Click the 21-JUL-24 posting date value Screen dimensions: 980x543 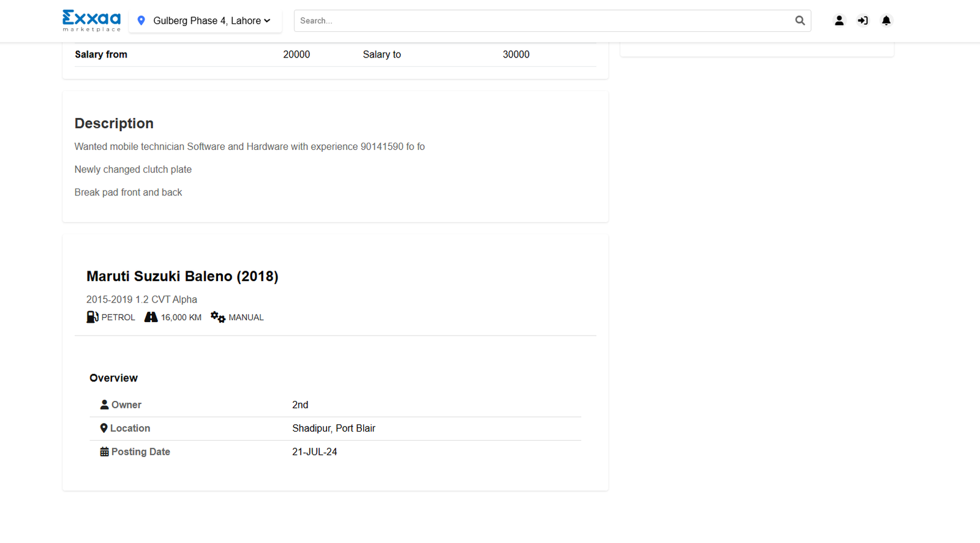[314, 452]
